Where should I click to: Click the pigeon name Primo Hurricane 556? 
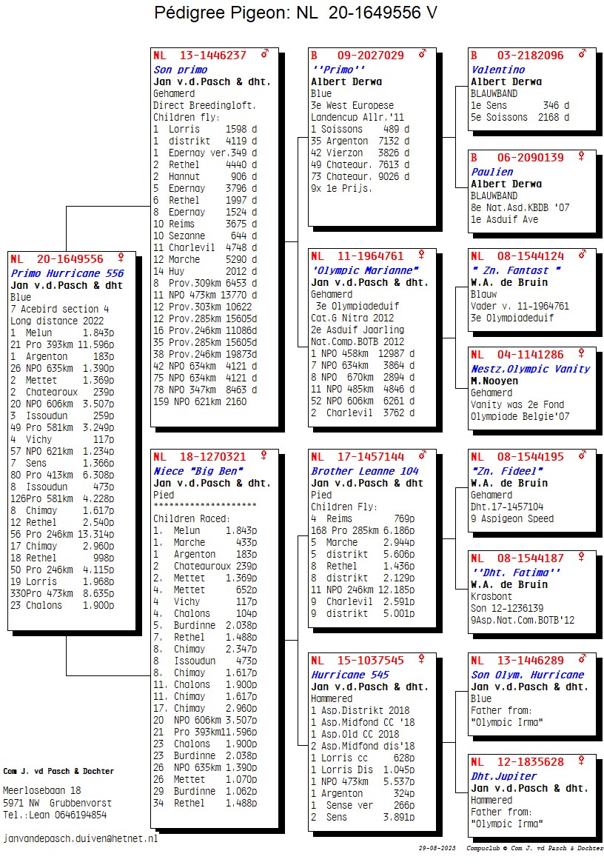(67, 273)
